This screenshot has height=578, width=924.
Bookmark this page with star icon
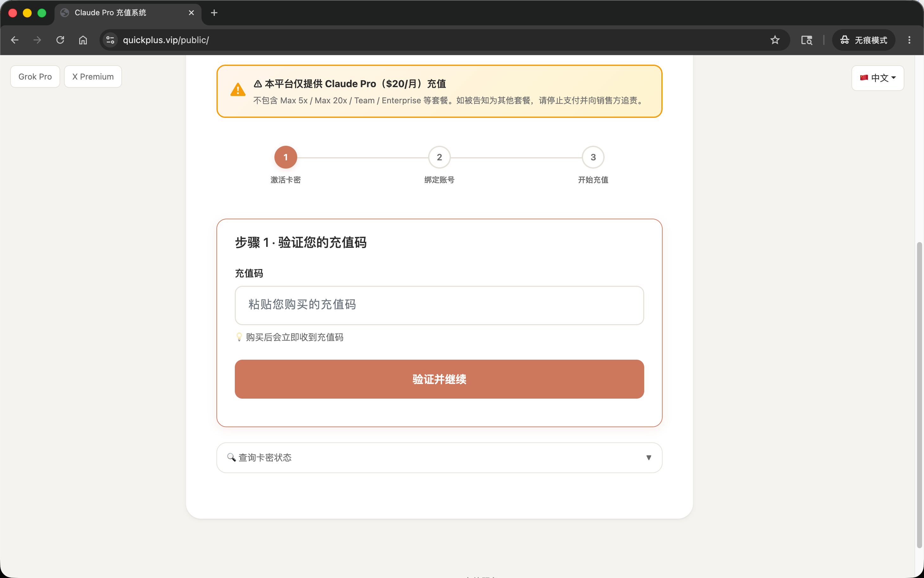click(x=774, y=40)
